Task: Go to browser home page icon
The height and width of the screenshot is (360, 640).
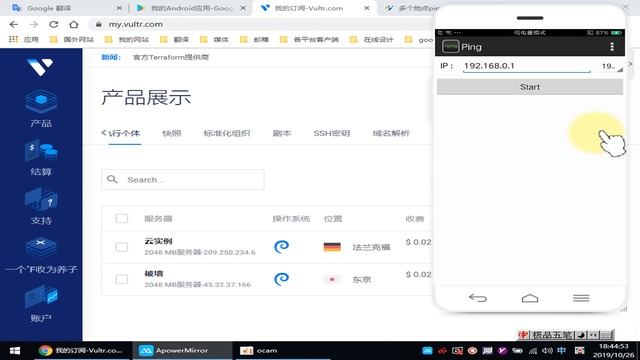Action: click(x=73, y=24)
